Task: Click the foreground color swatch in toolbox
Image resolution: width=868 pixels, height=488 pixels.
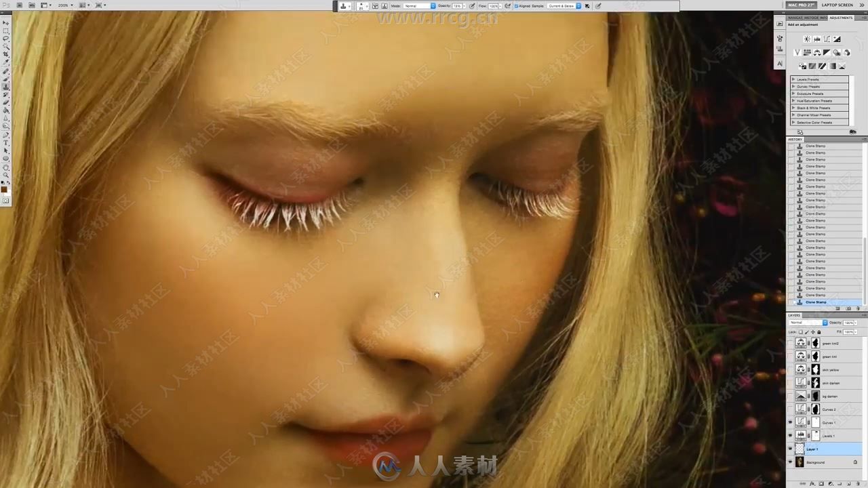Action: [x=4, y=189]
